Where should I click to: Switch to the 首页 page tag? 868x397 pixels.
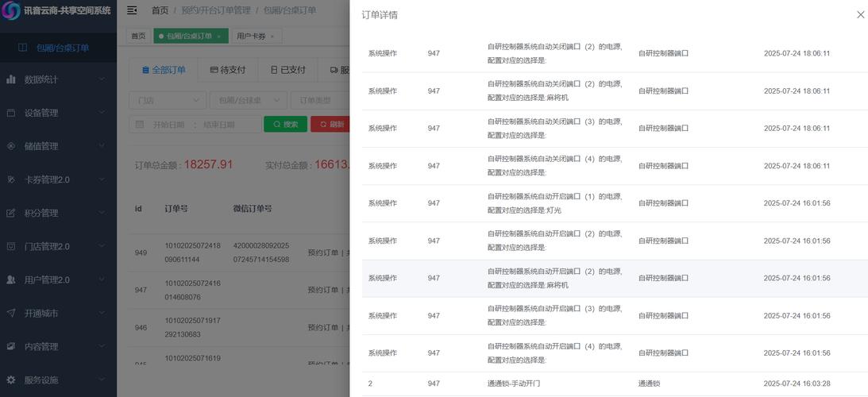click(138, 36)
